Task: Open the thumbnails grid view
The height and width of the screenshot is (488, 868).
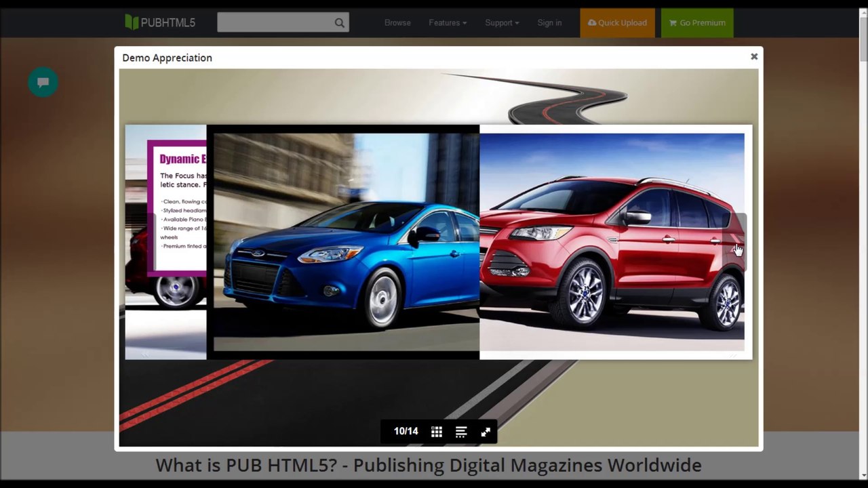Action: 437,432
